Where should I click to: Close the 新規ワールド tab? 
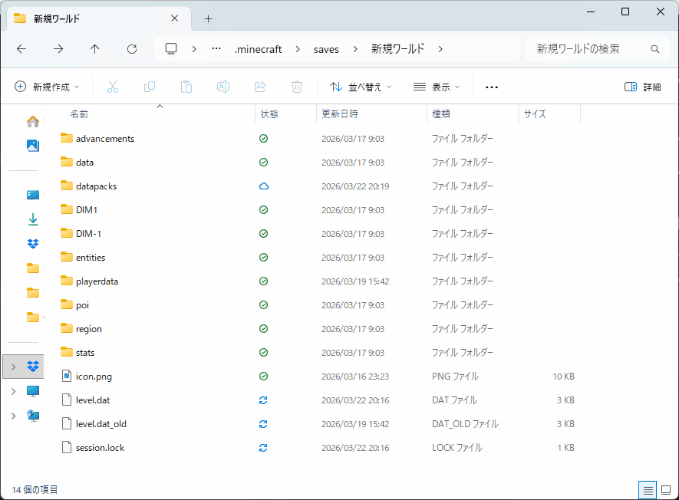175,18
